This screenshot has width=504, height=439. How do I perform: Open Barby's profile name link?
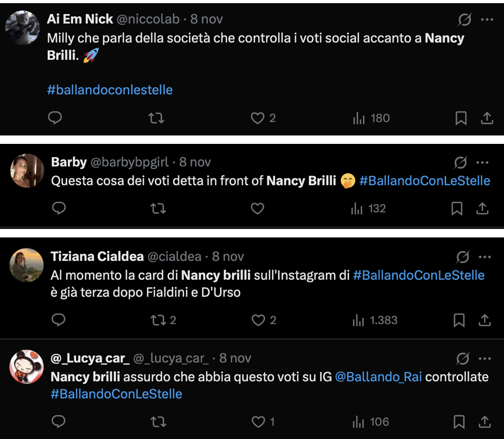click(69, 162)
